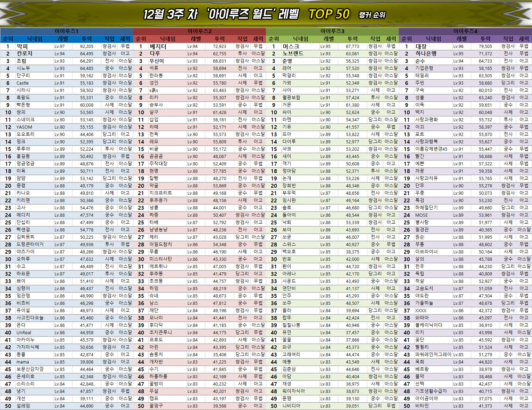The width and height of the screenshot is (532, 410).
Task: Switch to the 아이루즈4 server header
Action: [x=465, y=31]
